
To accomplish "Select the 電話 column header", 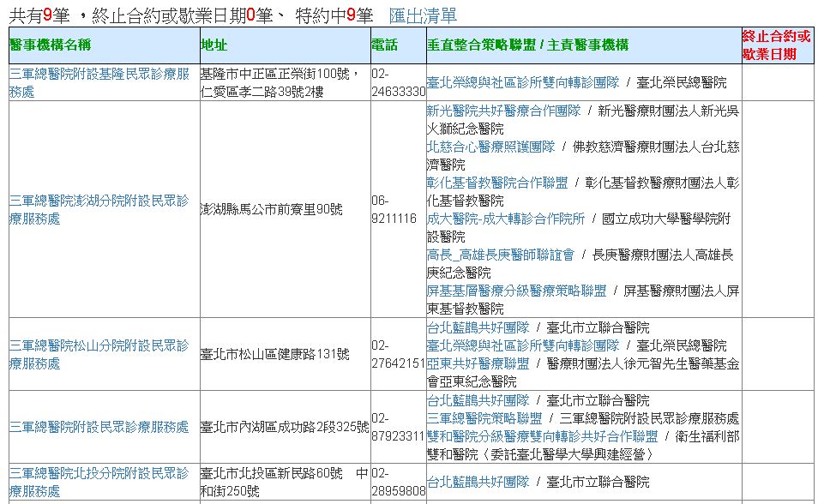I will tap(399, 45).
